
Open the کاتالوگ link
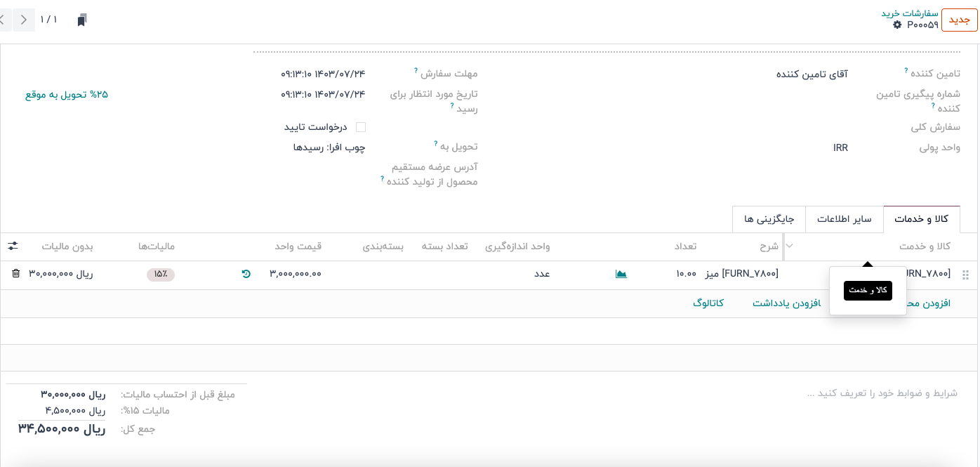[x=708, y=303]
